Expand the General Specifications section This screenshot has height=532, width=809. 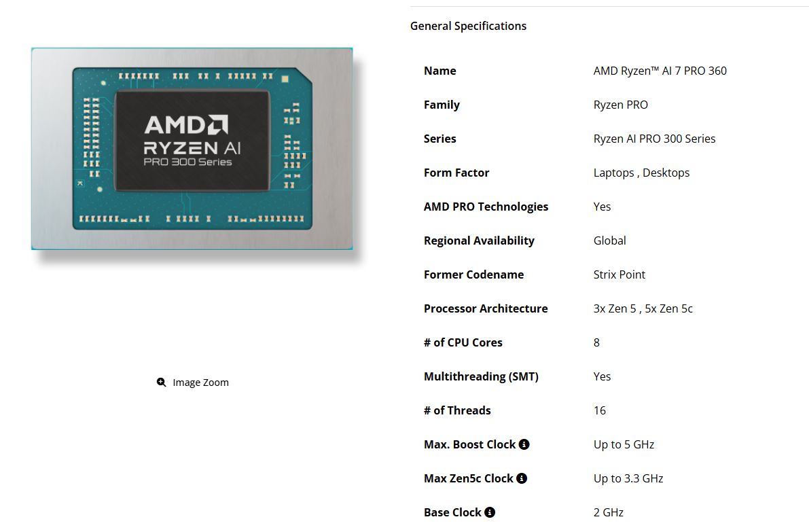tap(468, 26)
